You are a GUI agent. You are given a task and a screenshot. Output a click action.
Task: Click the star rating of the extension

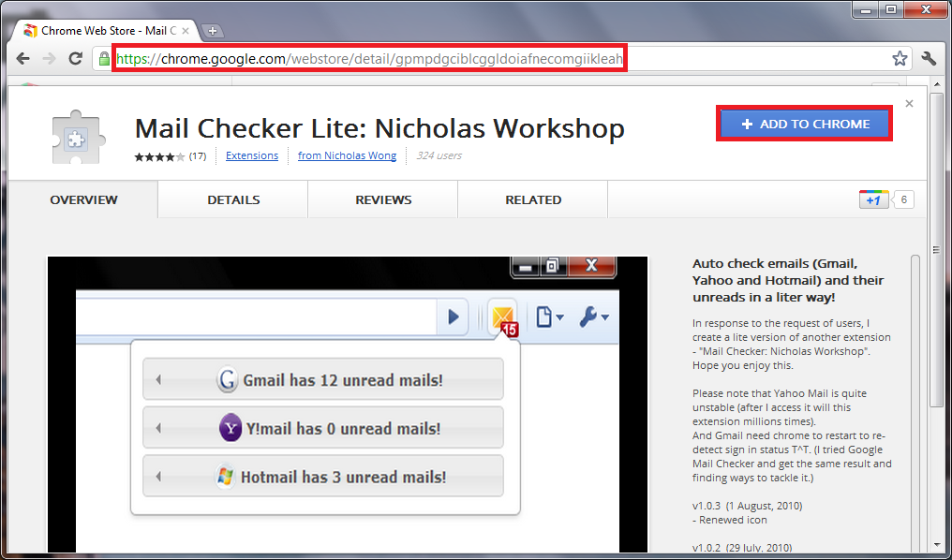(159, 156)
